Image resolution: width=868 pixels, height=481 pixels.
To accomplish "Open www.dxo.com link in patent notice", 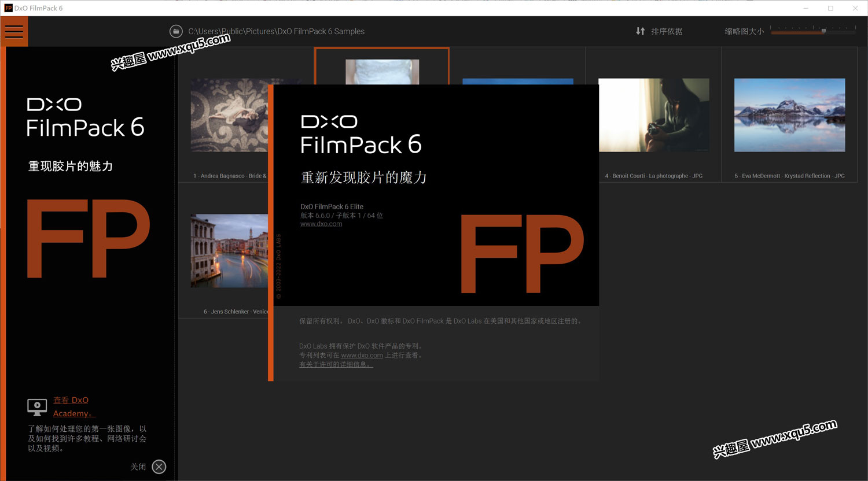I will tap(362, 355).
